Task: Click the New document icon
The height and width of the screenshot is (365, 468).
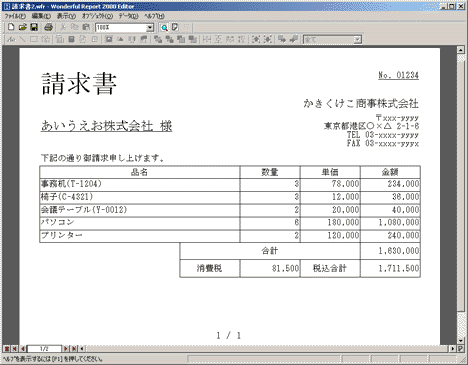Action: [x=11, y=27]
